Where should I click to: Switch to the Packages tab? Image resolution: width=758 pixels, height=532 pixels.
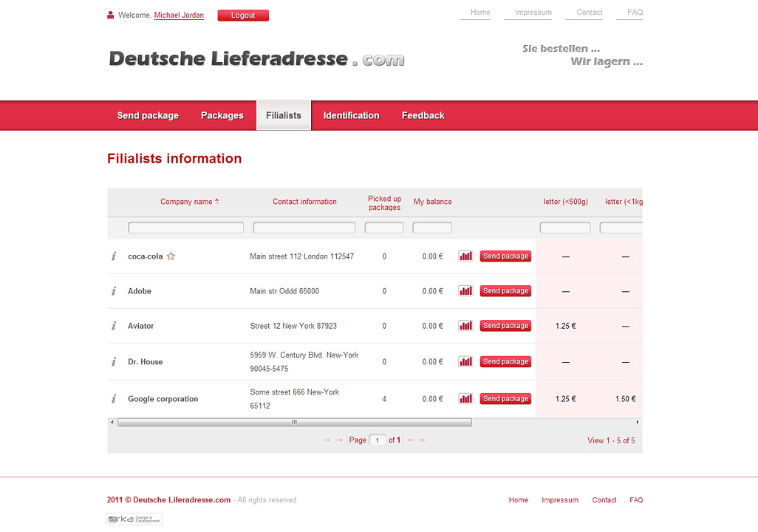pos(222,115)
